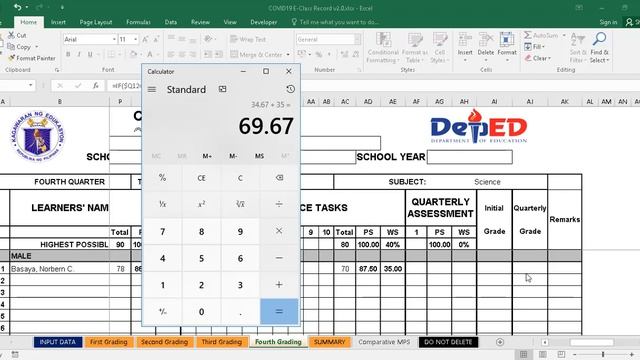Click digit 5 on Calculator
This screenshot has height=360, width=640.
click(201, 258)
